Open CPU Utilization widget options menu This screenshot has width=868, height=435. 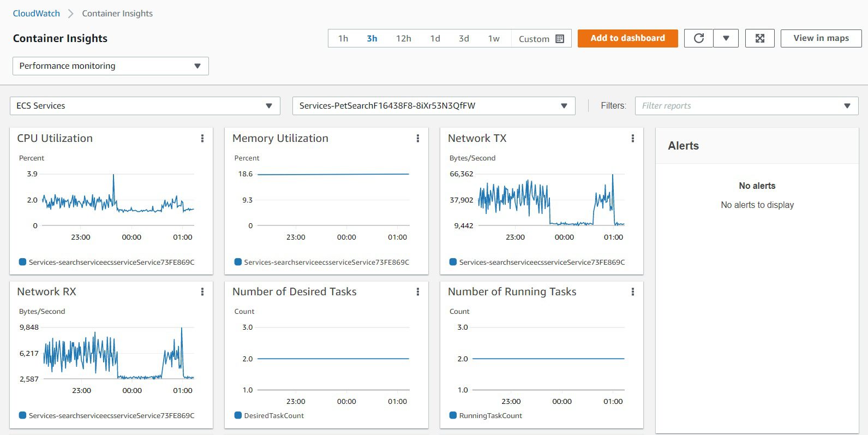(x=202, y=139)
